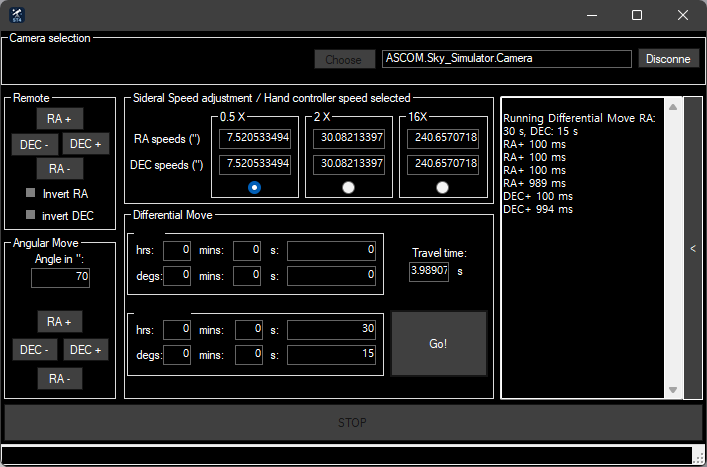Click Angular Move DEC - button
707x467 pixels.
click(35, 350)
